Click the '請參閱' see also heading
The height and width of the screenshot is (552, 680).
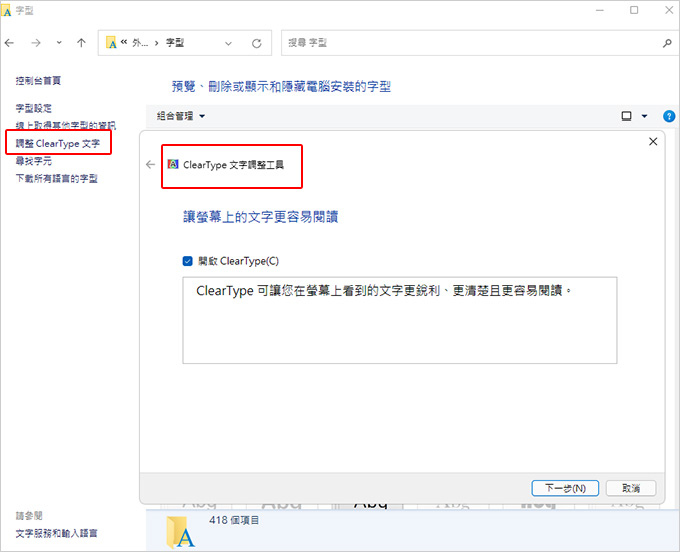(29, 516)
